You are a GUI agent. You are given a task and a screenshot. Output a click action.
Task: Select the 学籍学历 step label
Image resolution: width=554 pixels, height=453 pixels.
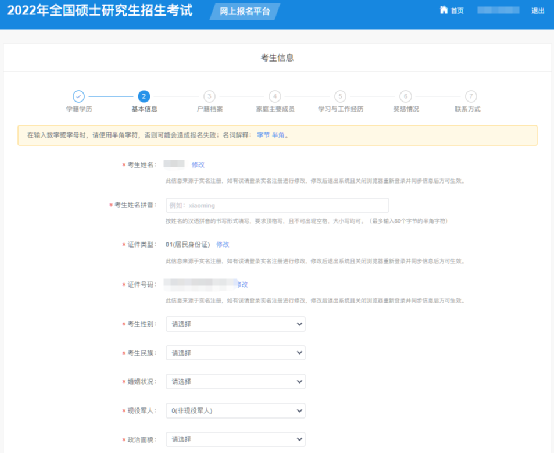coord(79,109)
